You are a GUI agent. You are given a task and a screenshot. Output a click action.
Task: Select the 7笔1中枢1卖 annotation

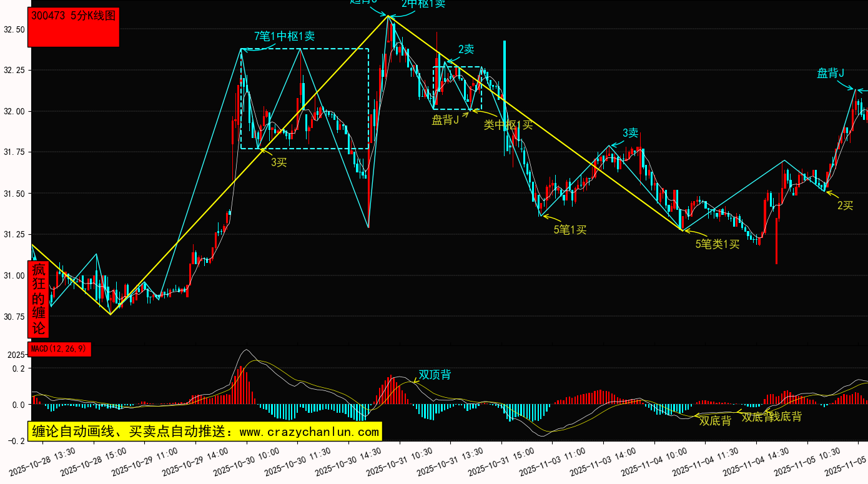[284, 36]
